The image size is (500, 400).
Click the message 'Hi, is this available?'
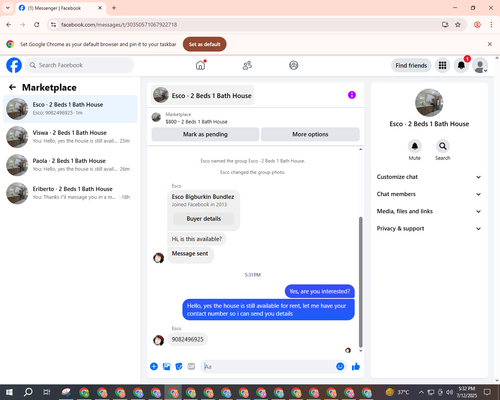point(197,239)
